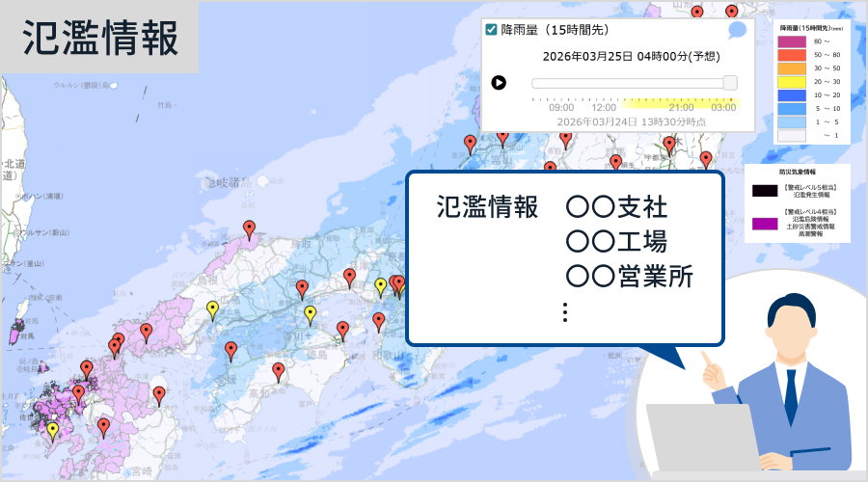Click the black 氾濫発生情報 level 5 swatch
Viewport: 868px width, 482px height.
[x=765, y=191]
